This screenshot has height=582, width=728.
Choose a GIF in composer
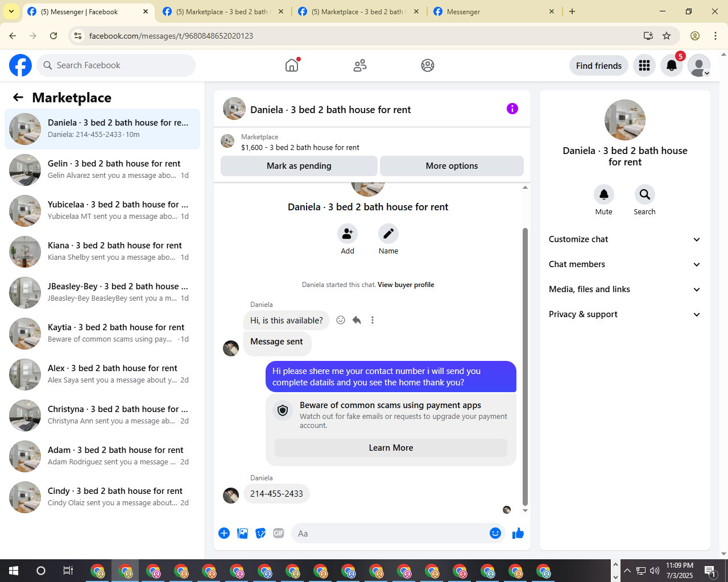pyautogui.click(x=279, y=533)
